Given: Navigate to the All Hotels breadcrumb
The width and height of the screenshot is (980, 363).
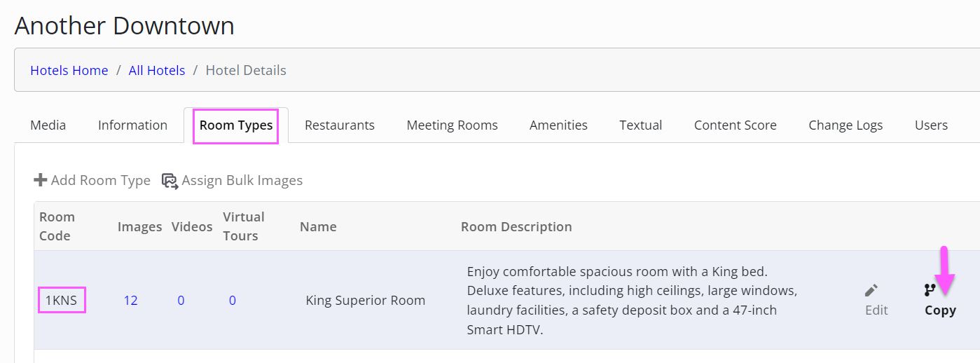Looking at the screenshot, I should point(157,70).
